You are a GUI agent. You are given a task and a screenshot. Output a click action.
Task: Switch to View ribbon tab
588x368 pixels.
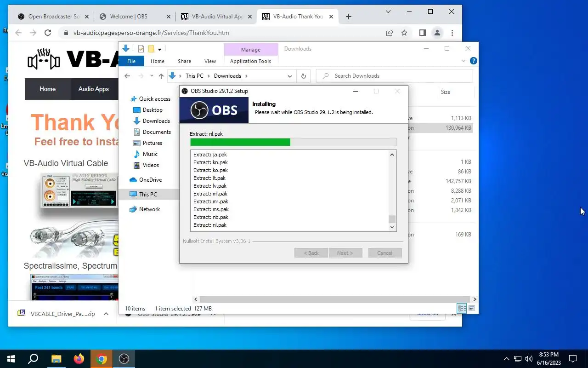click(x=210, y=61)
